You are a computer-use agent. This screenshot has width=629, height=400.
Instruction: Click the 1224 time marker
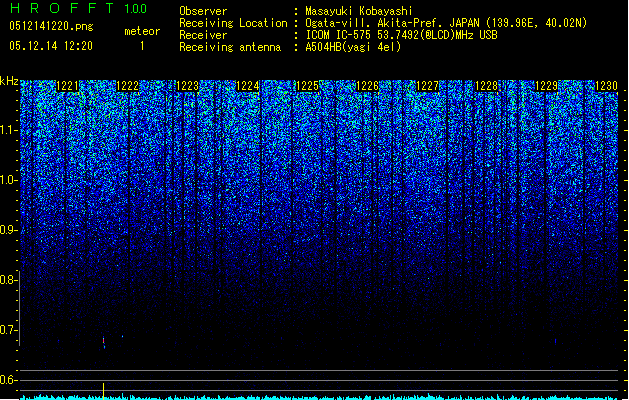tap(248, 86)
